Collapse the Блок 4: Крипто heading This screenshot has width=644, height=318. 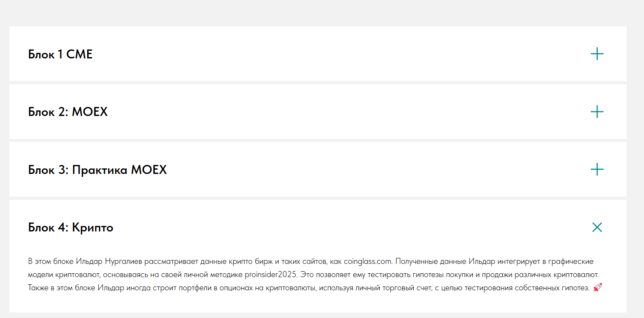tap(71, 228)
